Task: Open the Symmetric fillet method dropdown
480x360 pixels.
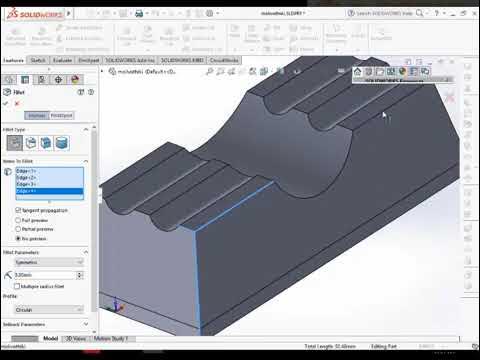Action: tap(49, 262)
